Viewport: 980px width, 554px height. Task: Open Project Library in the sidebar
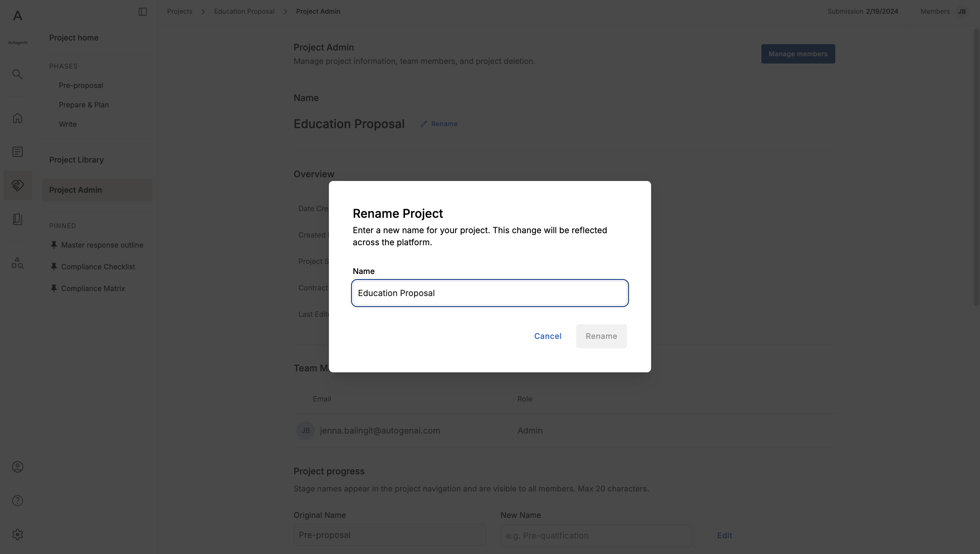(x=77, y=160)
